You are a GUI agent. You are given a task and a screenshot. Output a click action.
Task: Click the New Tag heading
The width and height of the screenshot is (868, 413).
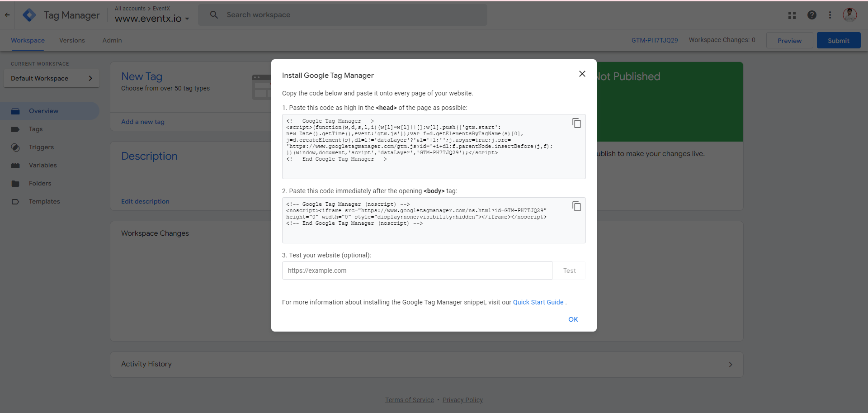pyautogui.click(x=142, y=76)
